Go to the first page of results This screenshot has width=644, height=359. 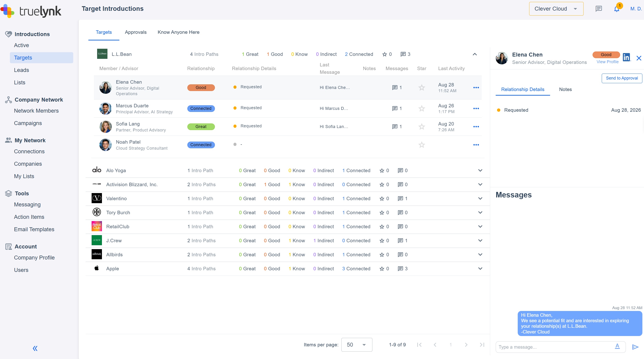click(419, 345)
